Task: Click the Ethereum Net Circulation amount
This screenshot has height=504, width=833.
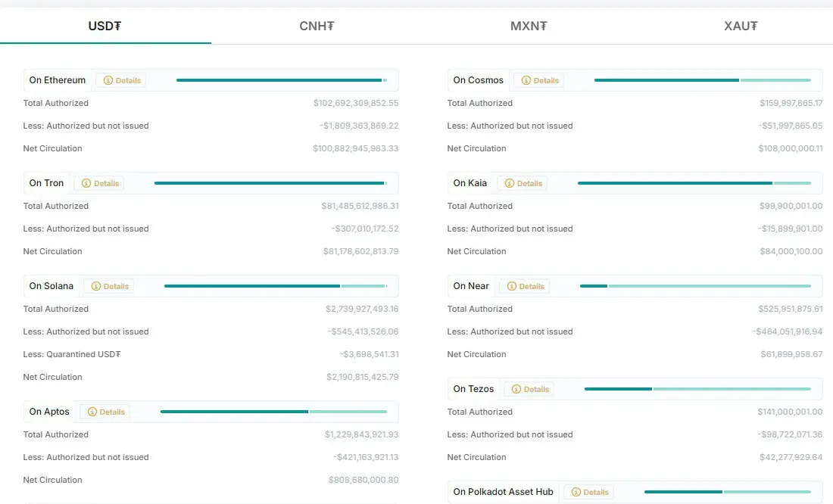Action: coord(355,148)
